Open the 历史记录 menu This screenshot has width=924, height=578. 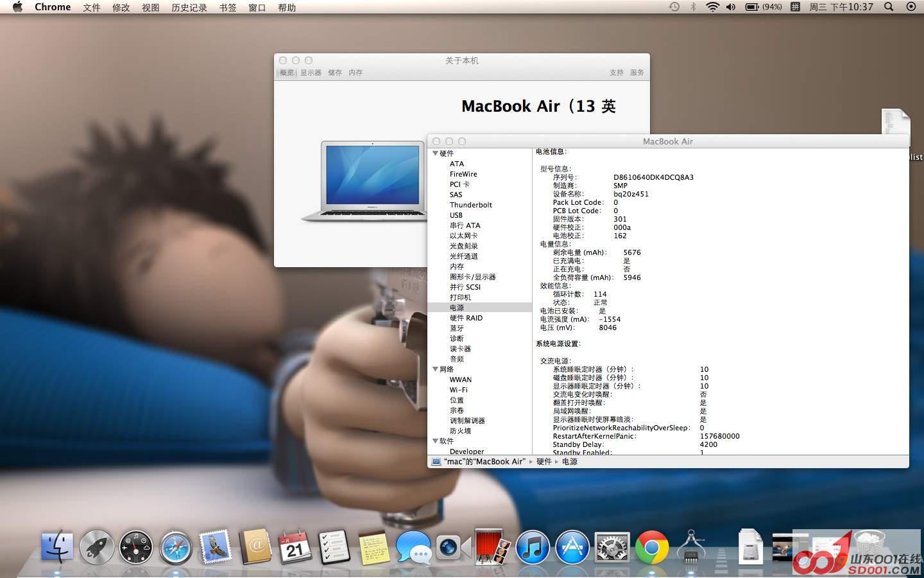pyautogui.click(x=189, y=7)
